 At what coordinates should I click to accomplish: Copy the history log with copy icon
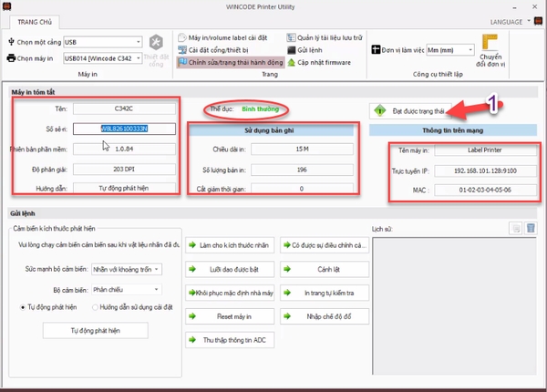[514, 228]
